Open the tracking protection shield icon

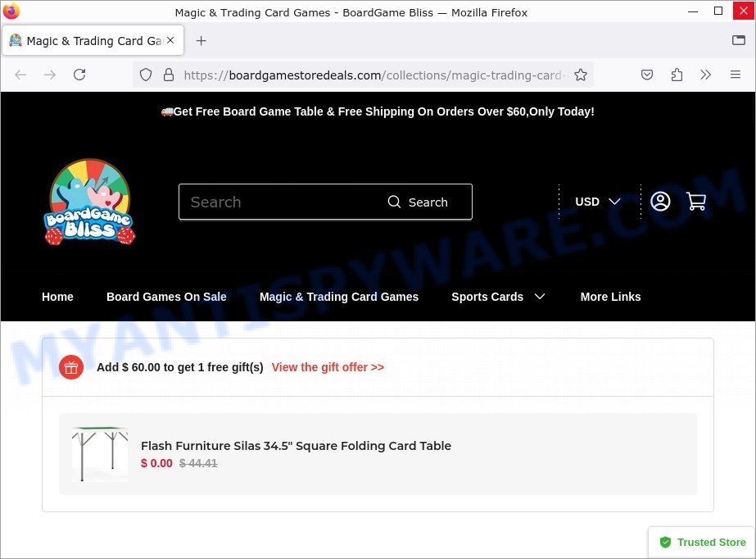tap(146, 75)
